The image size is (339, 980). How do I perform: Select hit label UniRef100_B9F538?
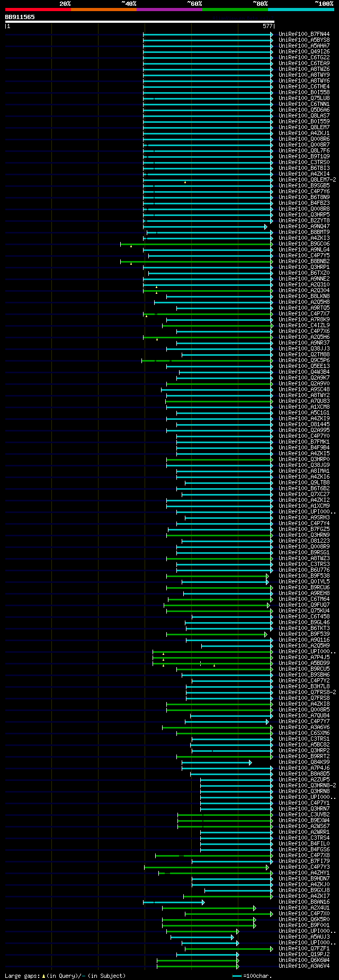tap(304, 576)
